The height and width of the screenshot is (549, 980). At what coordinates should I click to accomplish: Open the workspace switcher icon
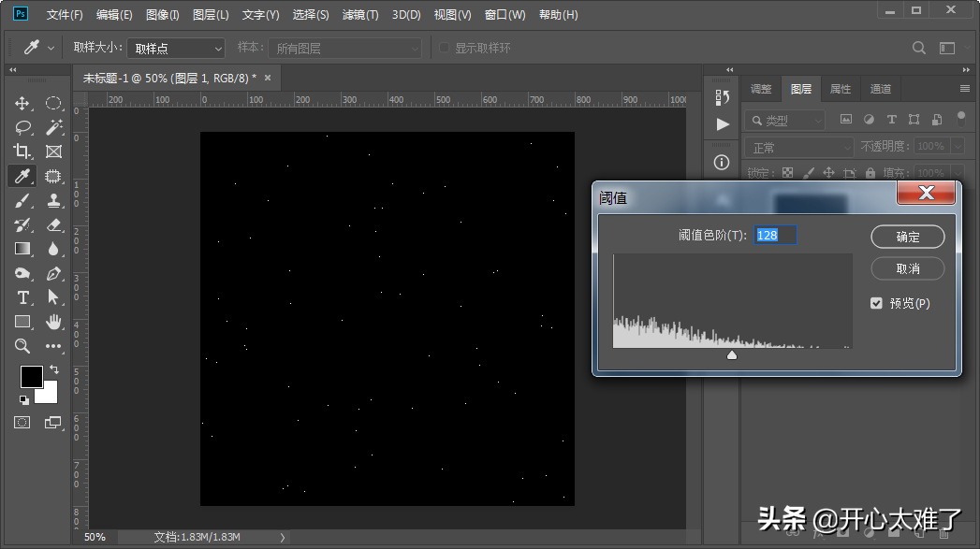point(947,48)
